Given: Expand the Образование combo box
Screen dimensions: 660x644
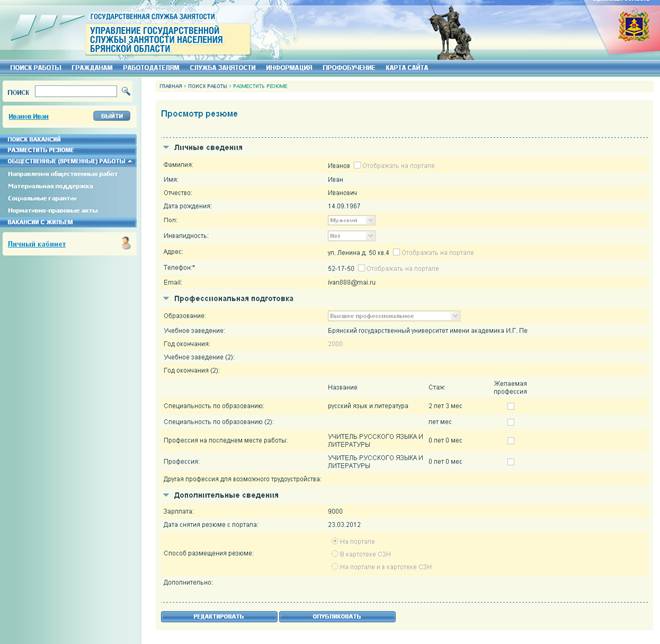Looking at the screenshot, I should click(x=393, y=316).
